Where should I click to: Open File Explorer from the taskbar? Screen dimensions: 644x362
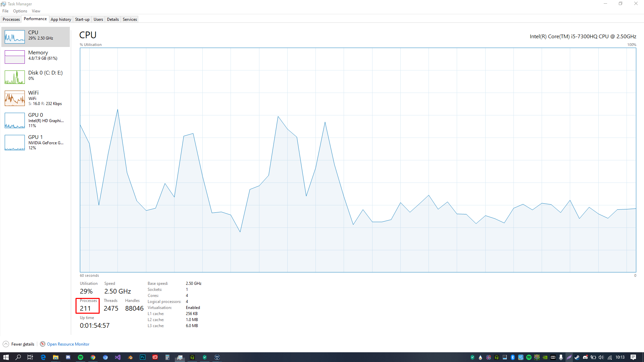(56, 357)
